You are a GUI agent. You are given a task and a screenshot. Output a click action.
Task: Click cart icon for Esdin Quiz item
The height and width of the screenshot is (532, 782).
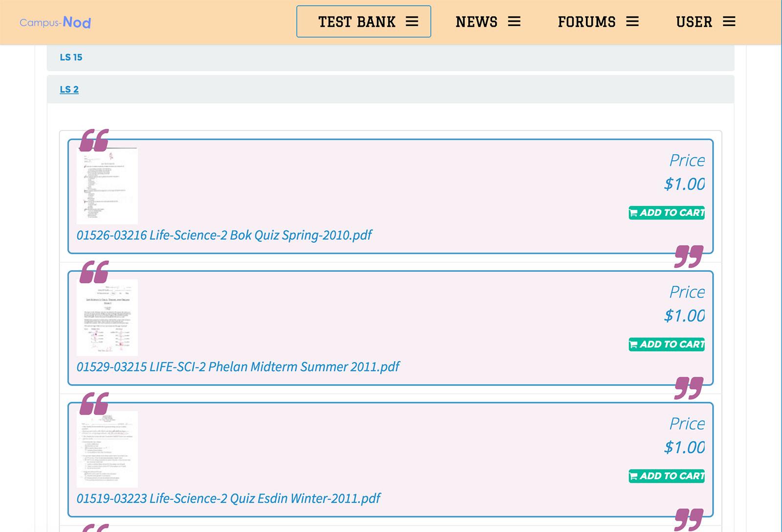click(x=633, y=476)
